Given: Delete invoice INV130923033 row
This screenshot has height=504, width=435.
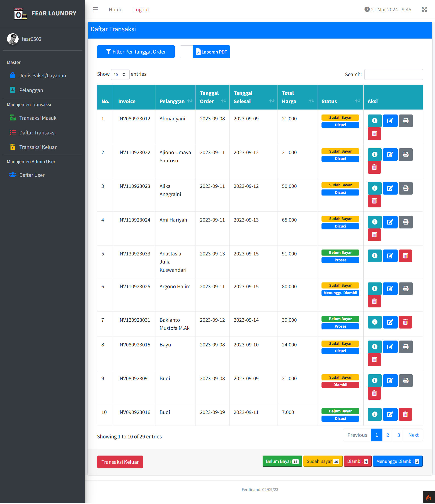Looking at the screenshot, I should [405, 256].
